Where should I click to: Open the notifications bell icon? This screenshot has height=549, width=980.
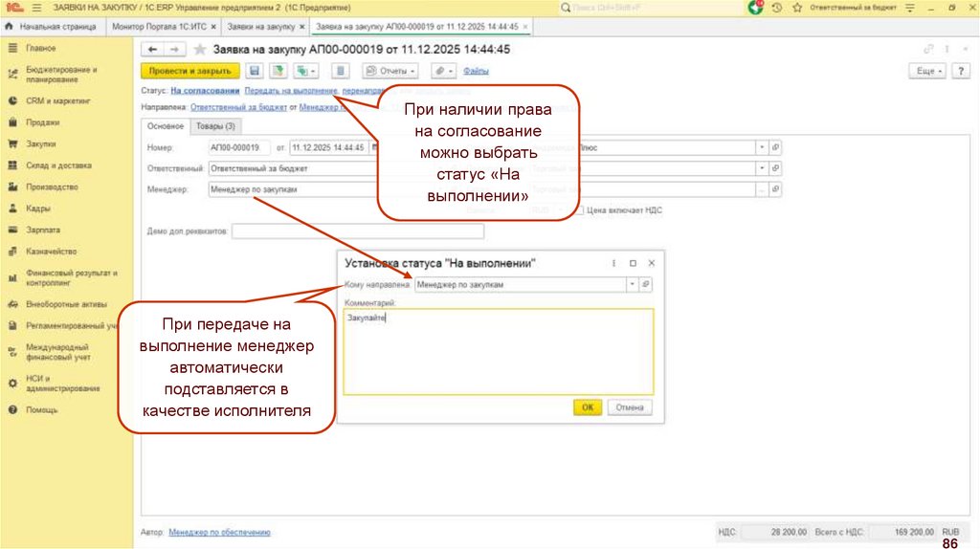(x=756, y=8)
